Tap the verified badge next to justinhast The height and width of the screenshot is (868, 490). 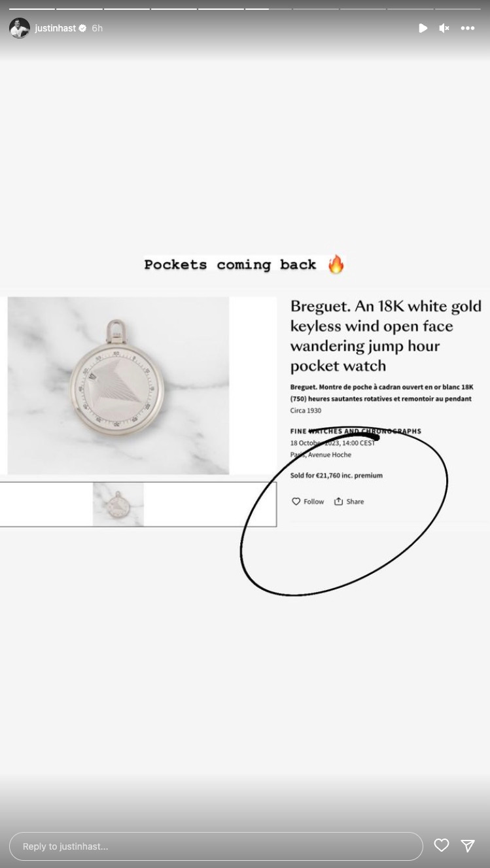[x=82, y=28]
